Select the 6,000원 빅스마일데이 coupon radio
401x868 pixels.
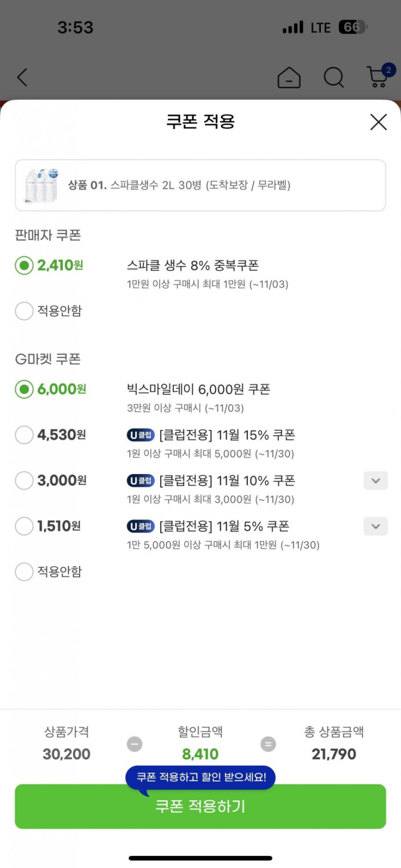(x=24, y=389)
